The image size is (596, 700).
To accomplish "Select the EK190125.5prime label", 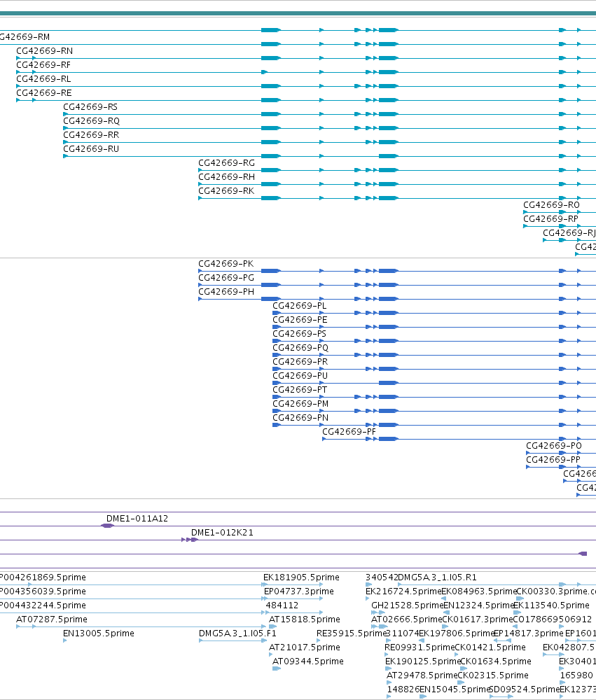I will click(x=422, y=661).
